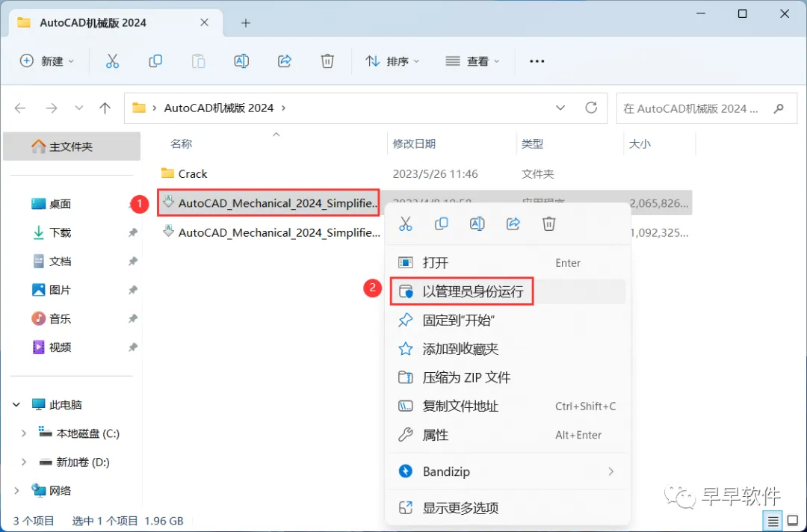Click the Cut icon in the context menu

point(406,224)
